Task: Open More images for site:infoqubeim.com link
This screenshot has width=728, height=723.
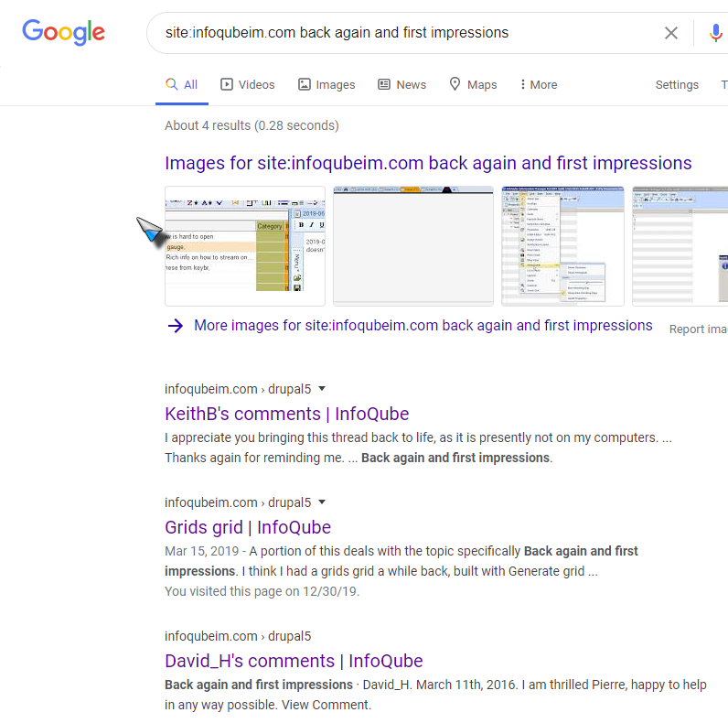Action: click(423, 325)
